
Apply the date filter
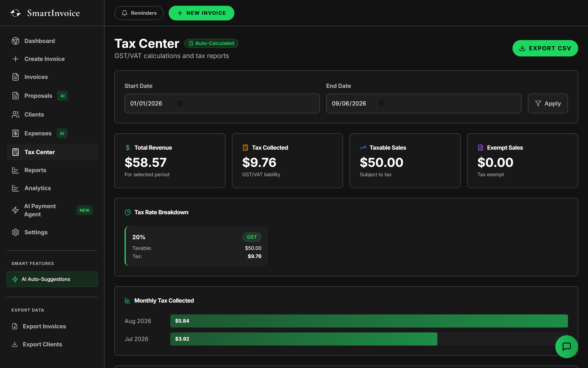(548, 103)
